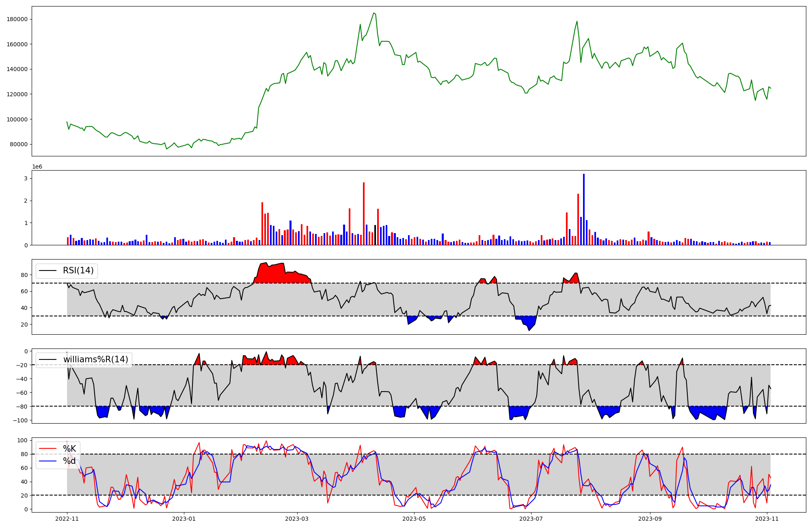Click the williams%R(14) legend label

pyautogui.click(x=95, y=359)
